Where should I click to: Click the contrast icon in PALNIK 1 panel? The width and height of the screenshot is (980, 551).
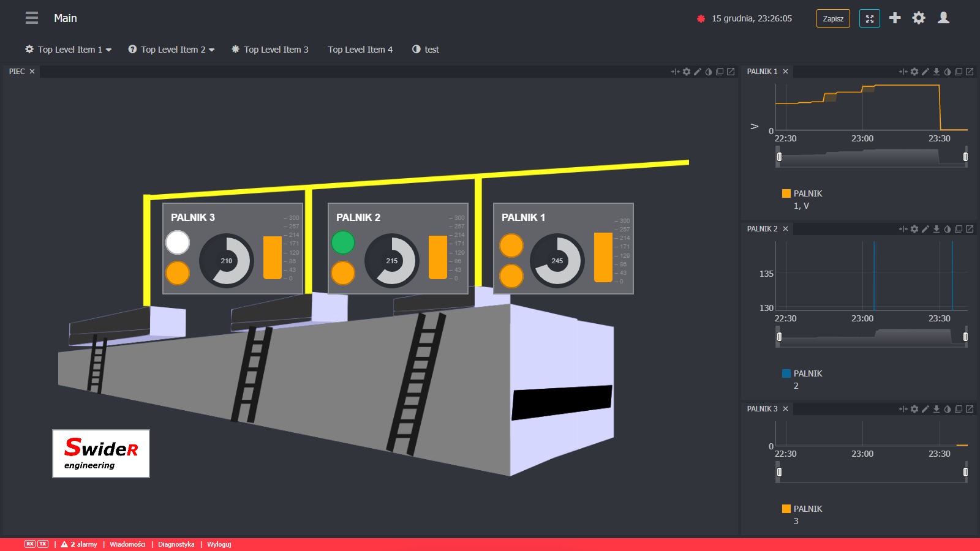[948, 72]
